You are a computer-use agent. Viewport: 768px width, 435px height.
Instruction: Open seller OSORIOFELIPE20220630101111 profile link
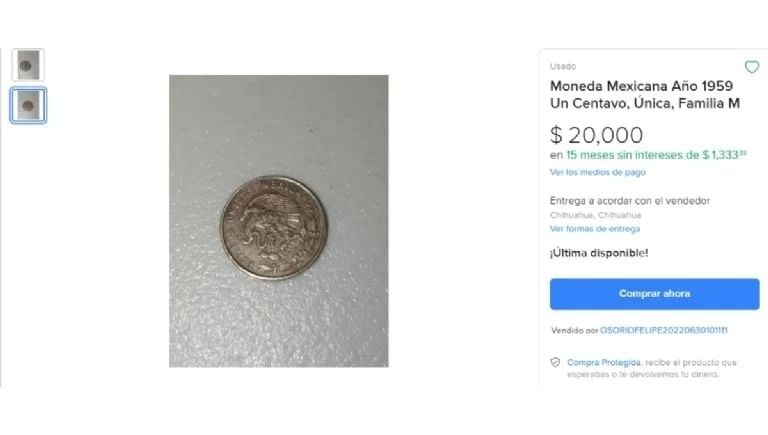[664, 330]
